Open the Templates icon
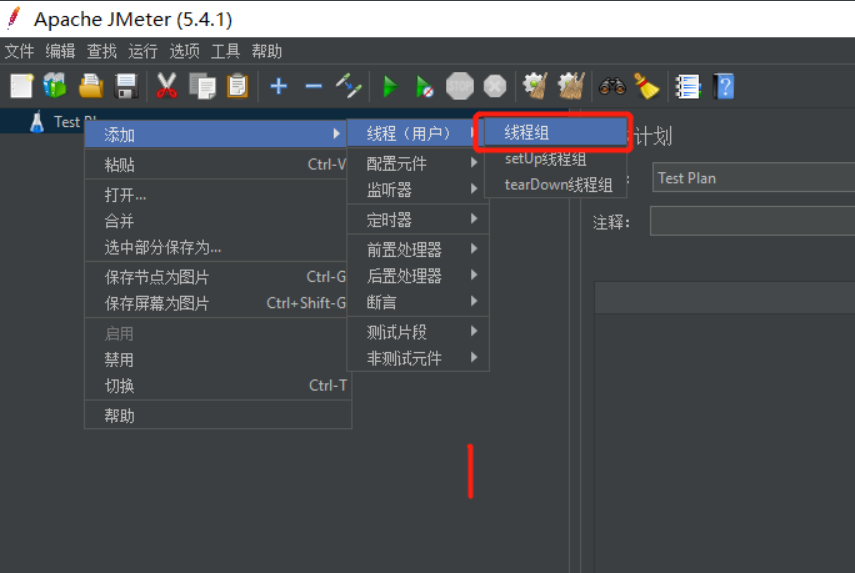This screenshot has width=855, height=573. 55,86
